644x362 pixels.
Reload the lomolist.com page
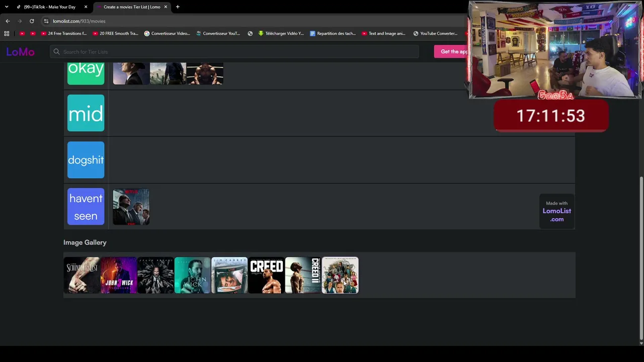click(32, 21)
